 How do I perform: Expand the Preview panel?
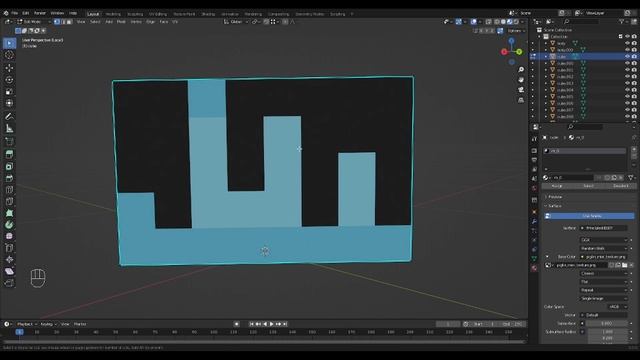pos(553,197)
